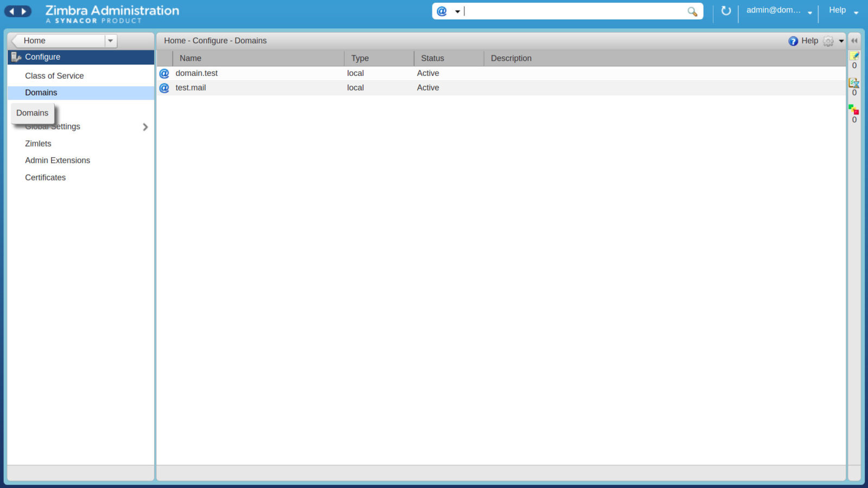
Task: Click the magnifying glass search icon
Action: (x=692, y=11)
